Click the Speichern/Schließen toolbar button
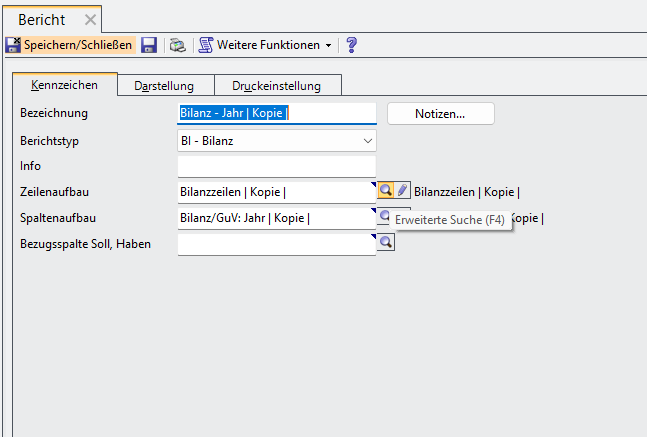The width and height of the screenshot is (647, 437). coord(69,45)
